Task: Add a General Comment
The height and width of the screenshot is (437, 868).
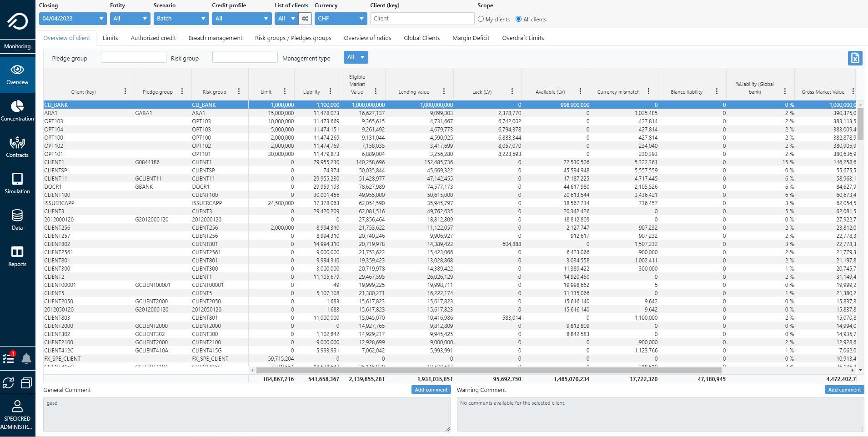Action: (x=431, y=390)
